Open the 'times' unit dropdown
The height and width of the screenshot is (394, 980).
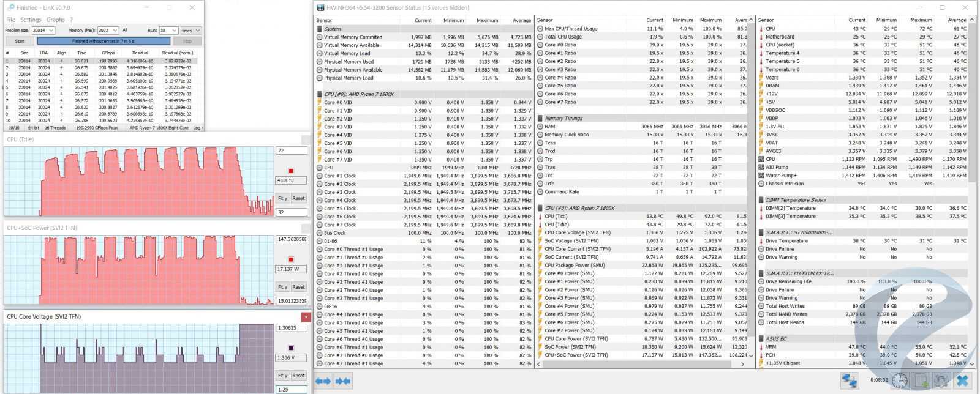coord(197,30)
